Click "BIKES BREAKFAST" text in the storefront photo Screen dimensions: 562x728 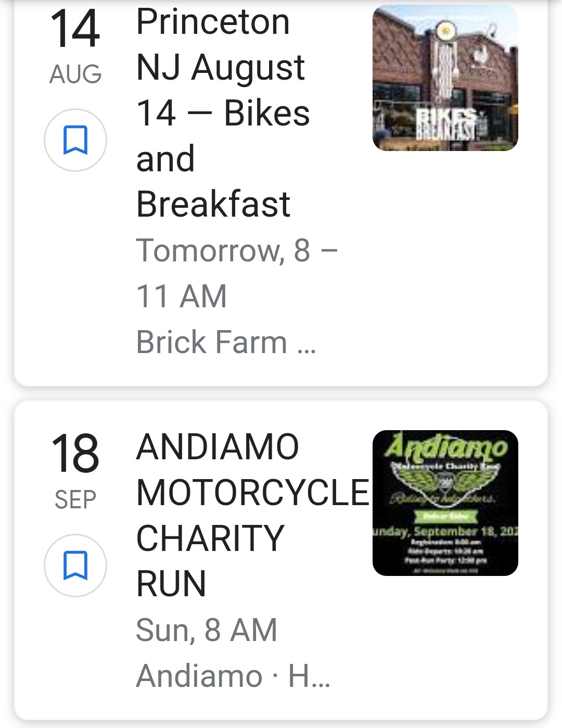(x=448, y=124)
